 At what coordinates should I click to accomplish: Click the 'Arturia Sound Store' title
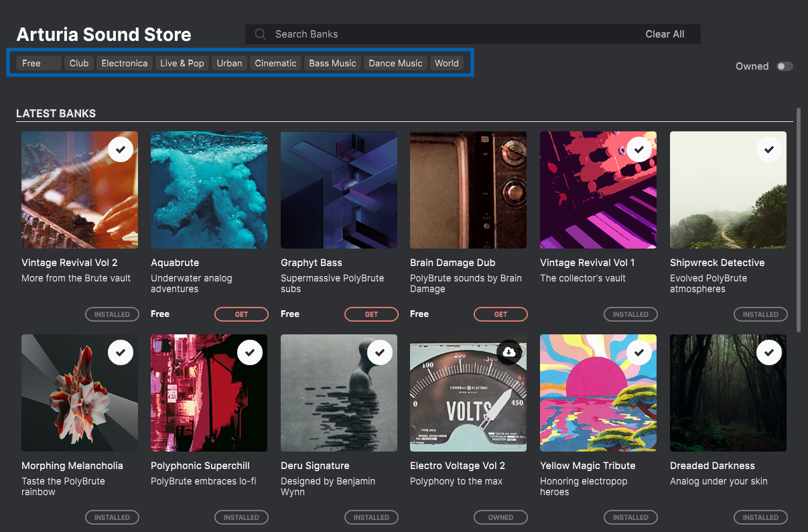pyautogui.click(x=104, y=35)
